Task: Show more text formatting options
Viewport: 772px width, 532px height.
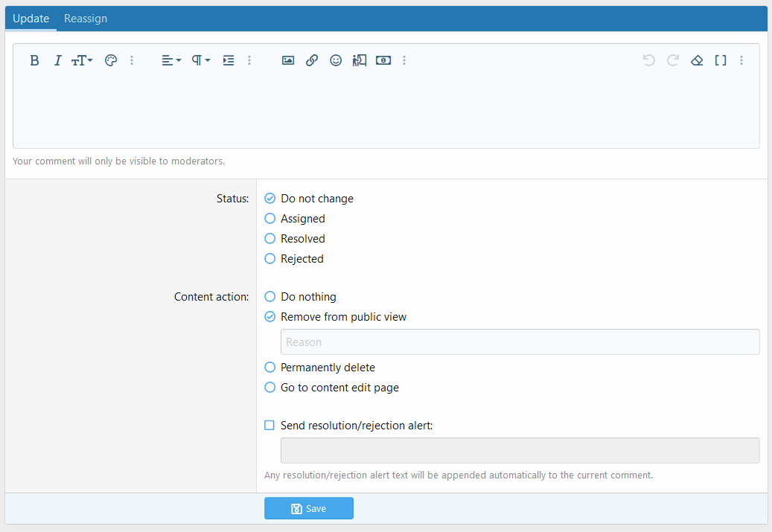Action: [x=132, y=60]
